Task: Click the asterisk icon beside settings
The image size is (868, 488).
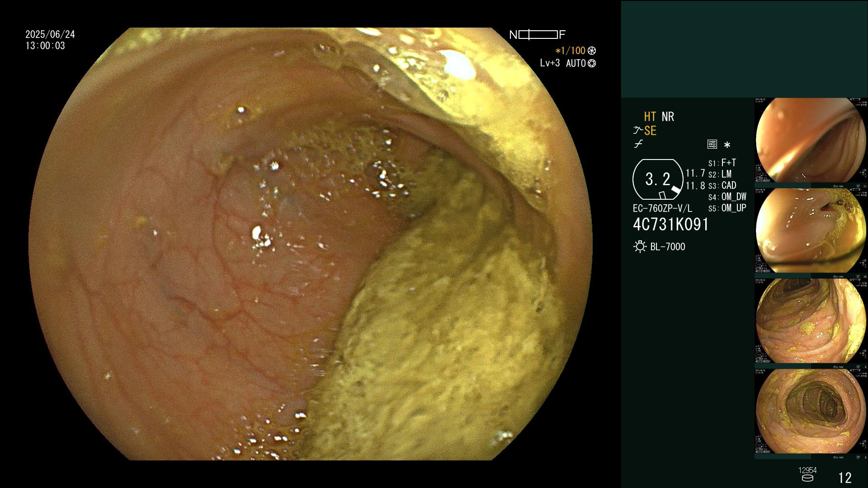Action: [727, 145]
